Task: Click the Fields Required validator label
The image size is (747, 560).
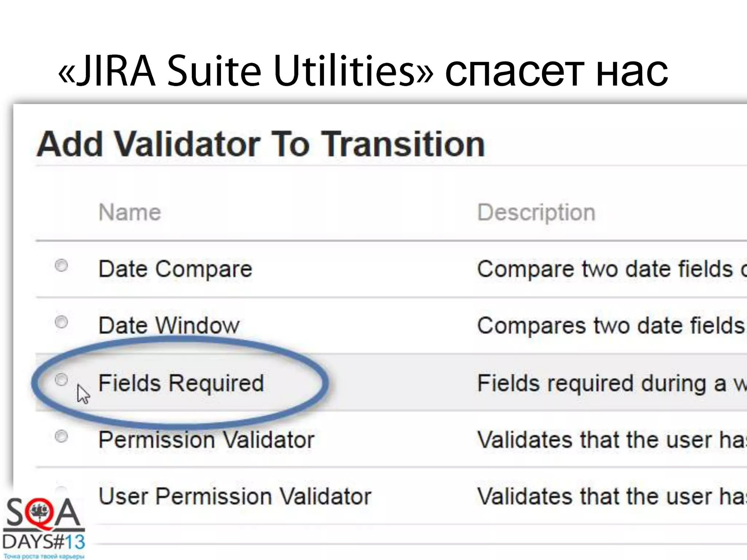Action: click(181, 383)
